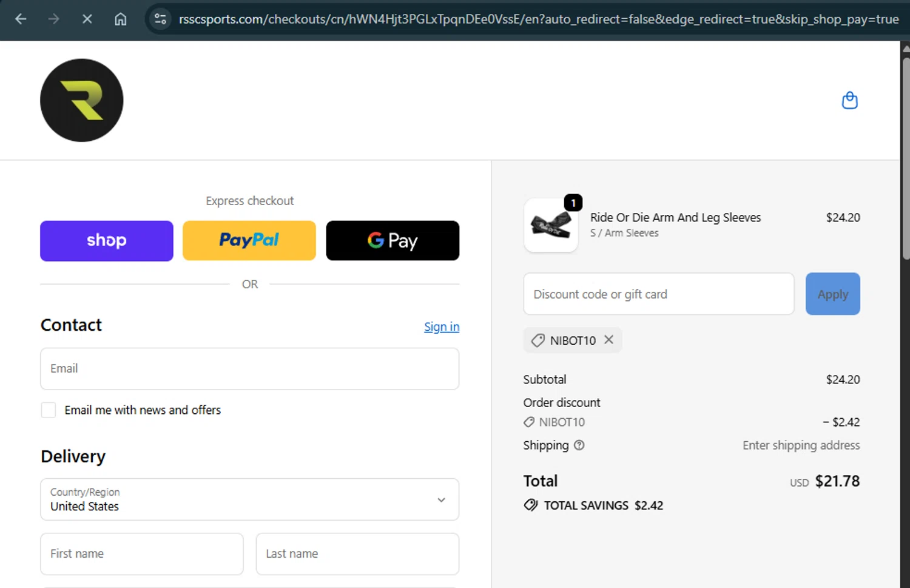910x588 pixels.
Task: Tick Email me with news and offers
Action: tap(49, 410)
